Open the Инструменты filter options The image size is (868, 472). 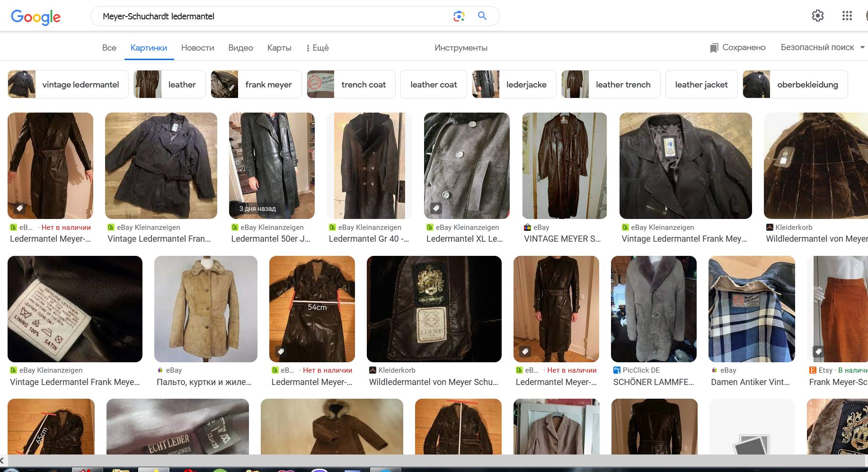(461, 48)
